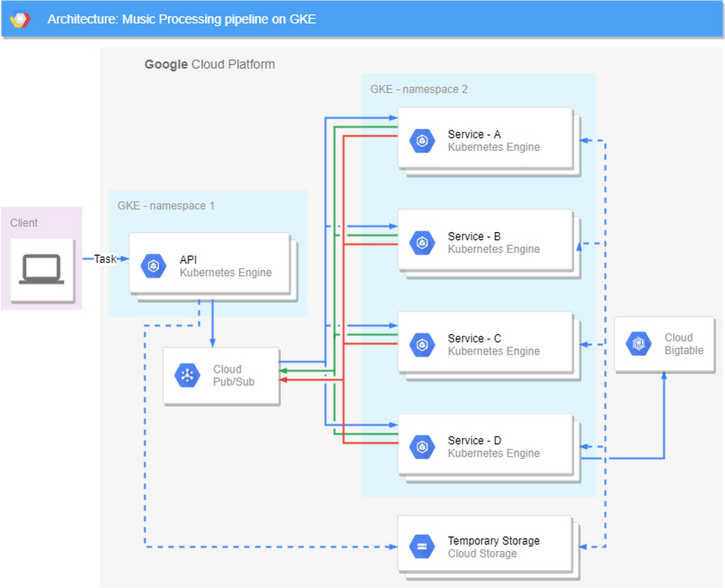725x588 pixels.
Task: Click the API Kubernetes Engine hexagon icon
Action: pyautogui.click(x=154, y=266)
